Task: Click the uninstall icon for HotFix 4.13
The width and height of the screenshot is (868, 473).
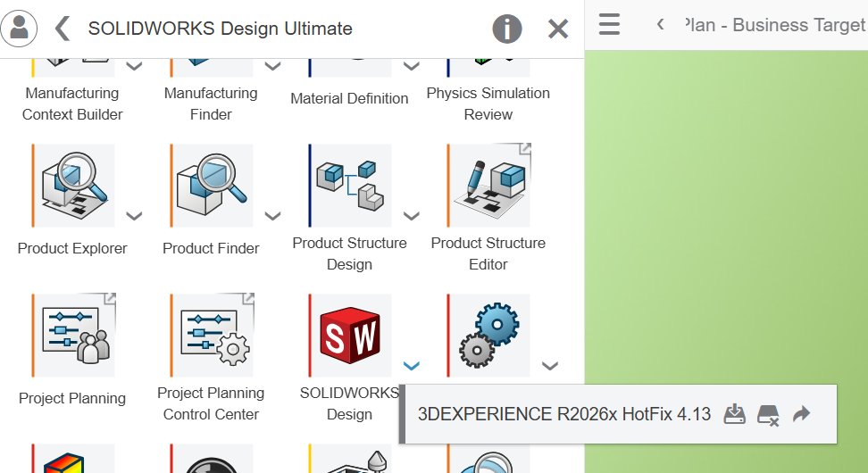Action: pyautogui.click(x=768, y=415)
